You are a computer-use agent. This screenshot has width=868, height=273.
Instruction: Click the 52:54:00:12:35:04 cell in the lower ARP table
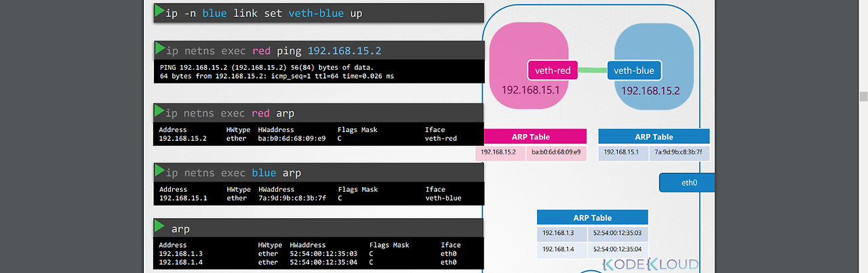click(618, 250)
